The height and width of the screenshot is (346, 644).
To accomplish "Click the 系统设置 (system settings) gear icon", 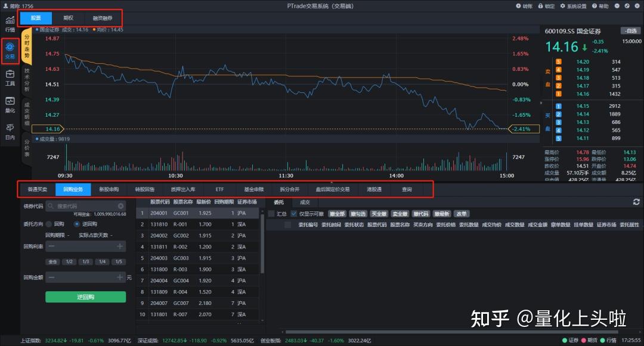I will coord(562,5).
